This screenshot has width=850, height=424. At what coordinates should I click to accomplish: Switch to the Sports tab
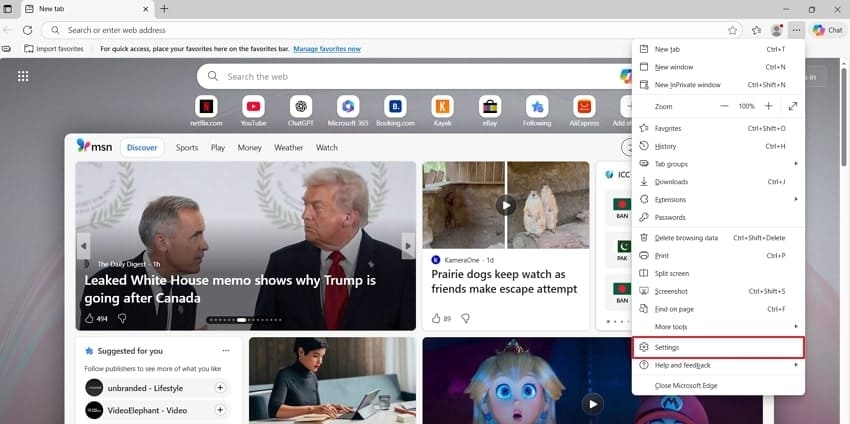point(187,147)
